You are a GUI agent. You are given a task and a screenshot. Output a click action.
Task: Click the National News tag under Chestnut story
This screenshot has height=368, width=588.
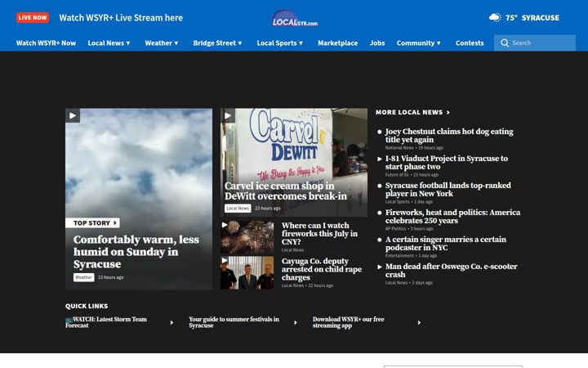pos(399,147)
